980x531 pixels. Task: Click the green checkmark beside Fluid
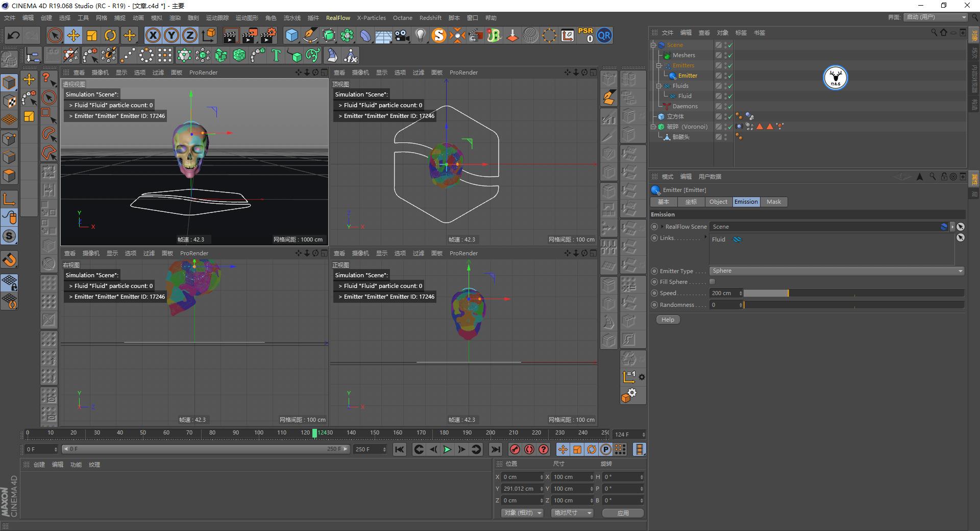coord(730,96)
